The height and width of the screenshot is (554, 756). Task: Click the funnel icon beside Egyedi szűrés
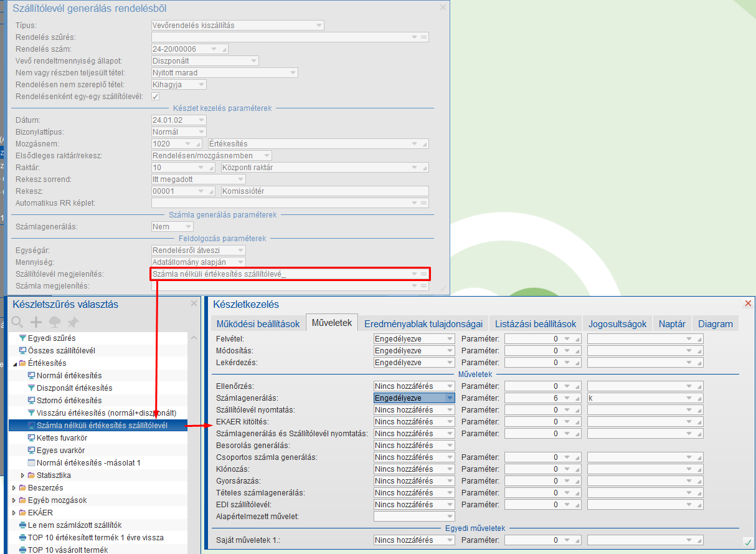click(x=23, y=338)
